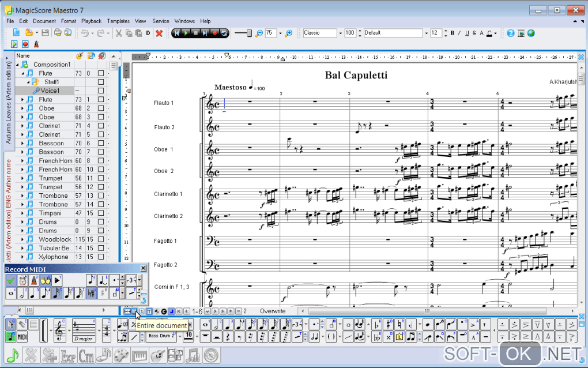Toggle the checkbox on the Staff1 row
This screenshot has height=368, width=588.
101,82
